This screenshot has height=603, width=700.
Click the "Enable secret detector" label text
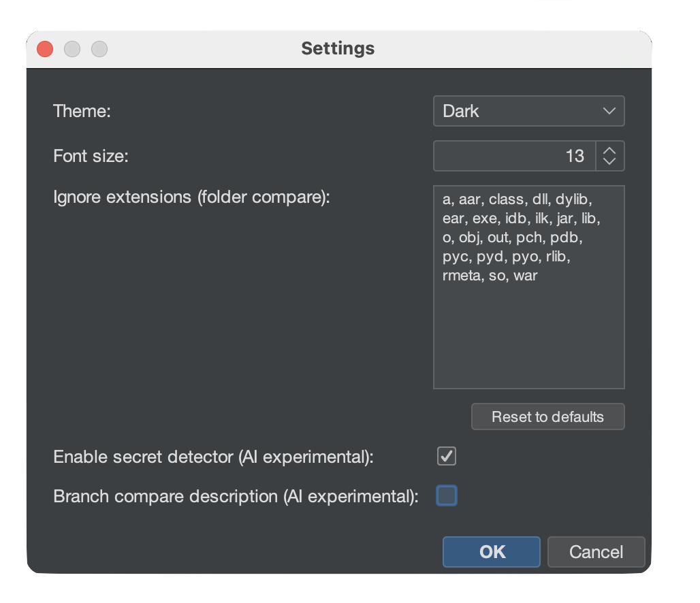(213, 457)
